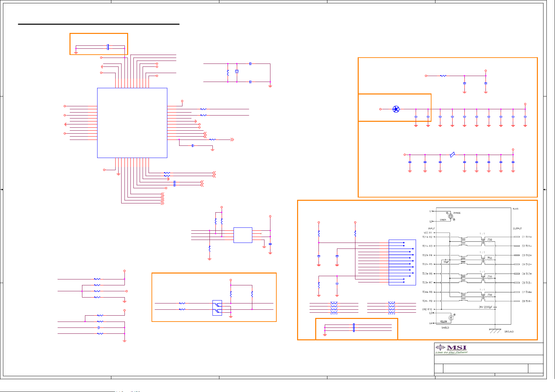This screenshot has width=555, height=392.
Task: Click the GND R10 pin label
Action: 427,309
